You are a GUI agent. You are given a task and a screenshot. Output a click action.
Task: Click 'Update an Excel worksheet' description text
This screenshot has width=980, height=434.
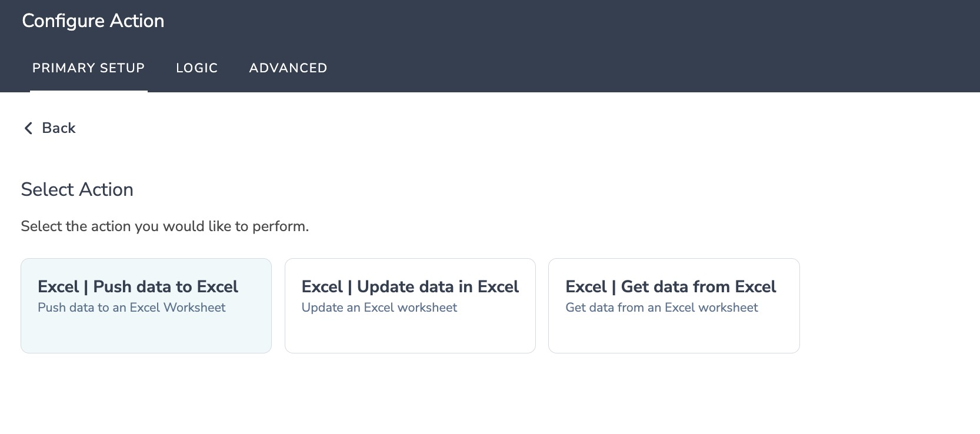379,308
